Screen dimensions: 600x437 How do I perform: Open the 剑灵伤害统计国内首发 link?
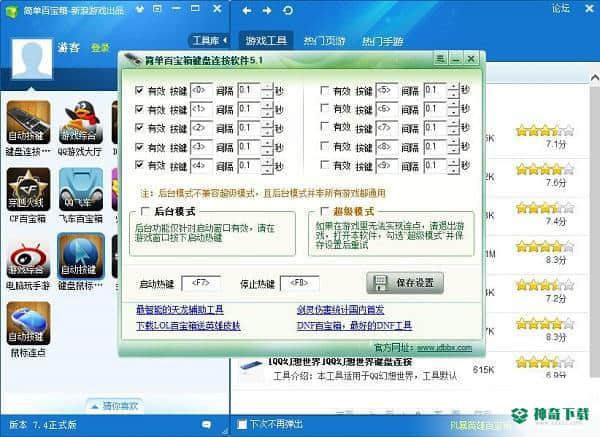point(340,310)
